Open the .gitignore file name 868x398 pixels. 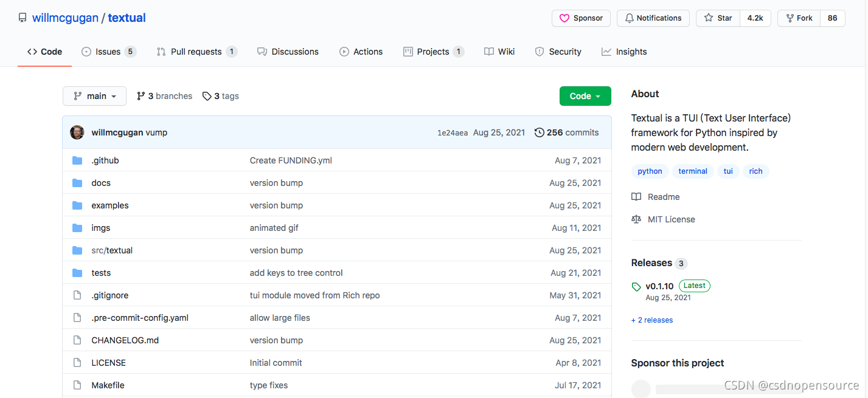tap(110, 295)
